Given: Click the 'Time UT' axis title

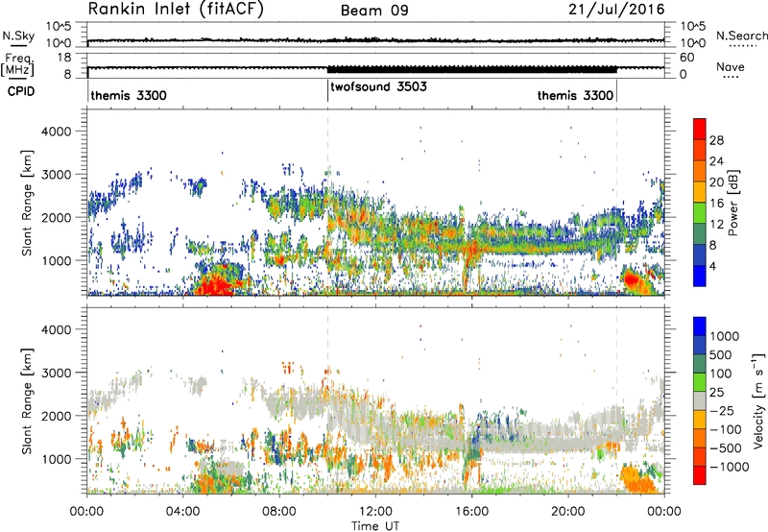Looking at the screenshot, I should click(x=375, y=526).
